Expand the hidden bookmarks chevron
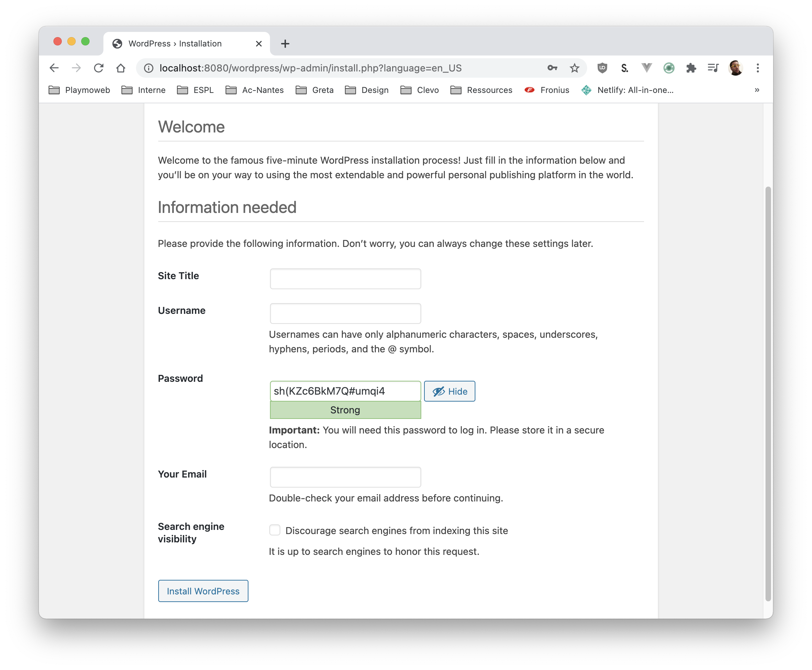 click(x=756, y=90)
